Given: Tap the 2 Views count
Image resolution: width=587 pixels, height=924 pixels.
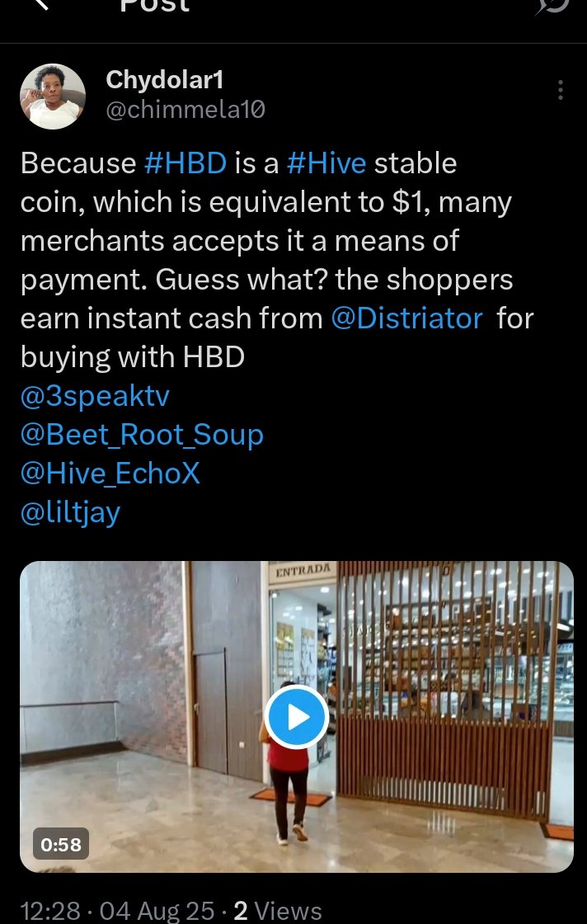Looking at the screenshot, I should coord(278,911).
